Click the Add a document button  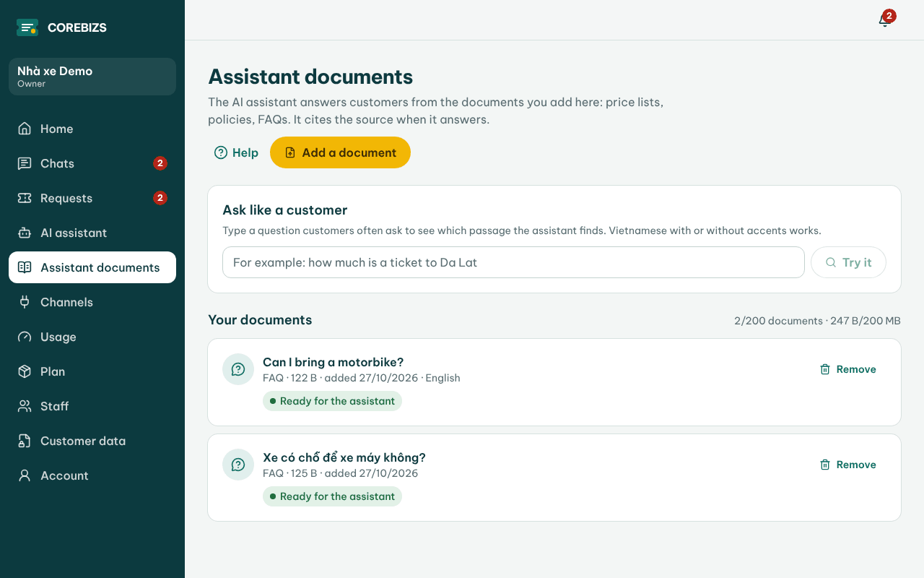[x=340, y=152]
